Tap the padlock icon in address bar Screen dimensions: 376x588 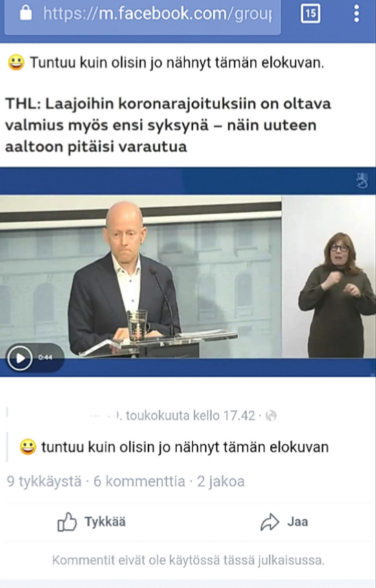point(26,14)
